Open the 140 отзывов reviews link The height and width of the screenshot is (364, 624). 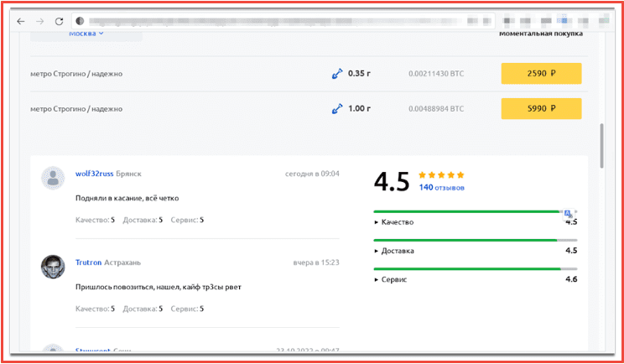click(x=441, y=188)
